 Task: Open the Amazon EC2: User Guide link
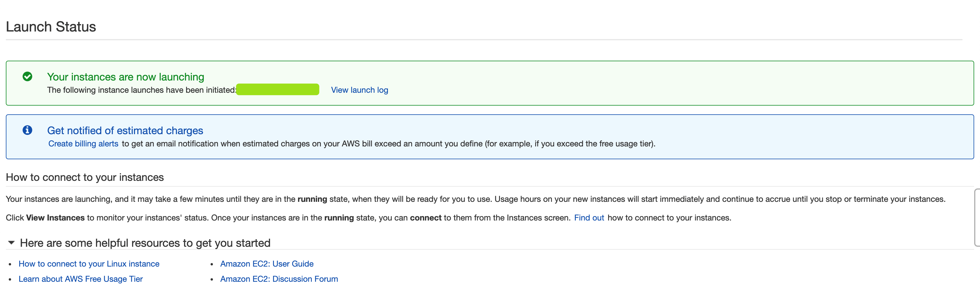click(x=267, y=264)
